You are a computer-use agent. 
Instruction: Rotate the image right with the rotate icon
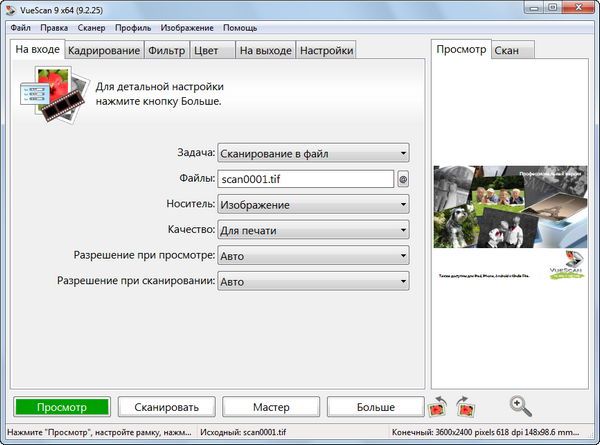pyautogui.click(x=465, y=407)
